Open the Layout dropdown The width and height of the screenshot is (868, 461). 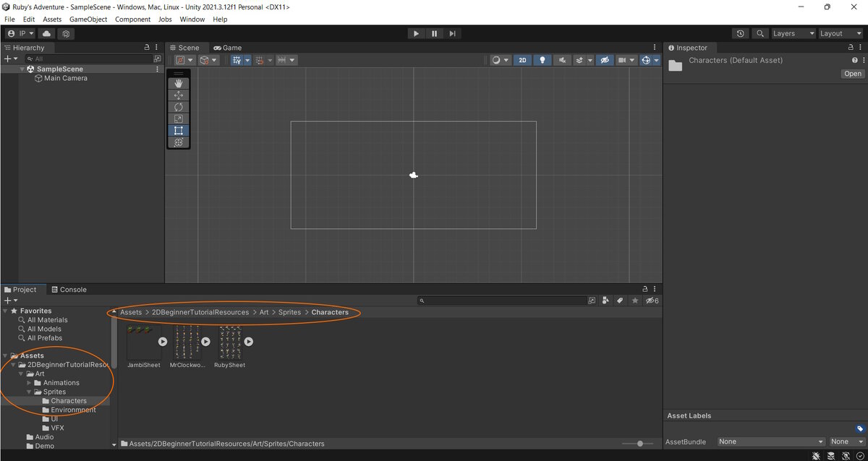[x=841, y=33]
